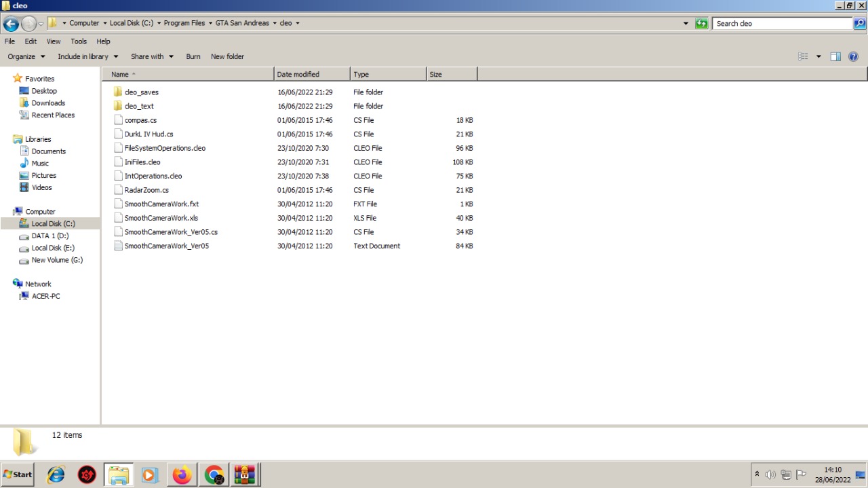Open Firefox from the taskbar
This screenshot has width=868, height=488.
[182, 474]
